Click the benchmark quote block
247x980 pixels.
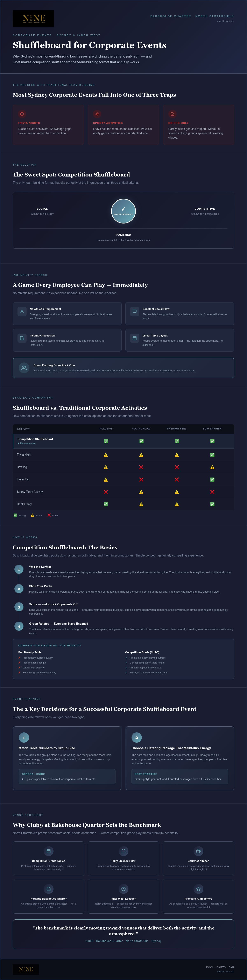click(123, 934)
